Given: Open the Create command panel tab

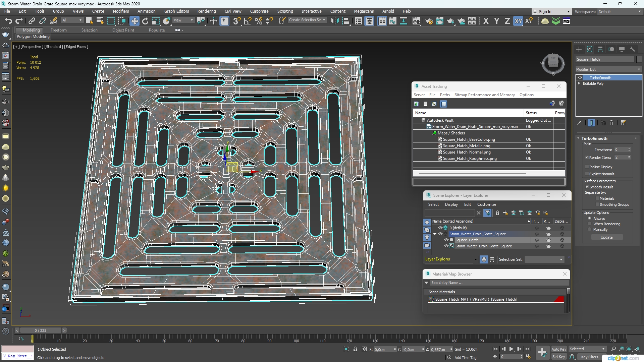Looking at the screenshot, I should point(579,49).
